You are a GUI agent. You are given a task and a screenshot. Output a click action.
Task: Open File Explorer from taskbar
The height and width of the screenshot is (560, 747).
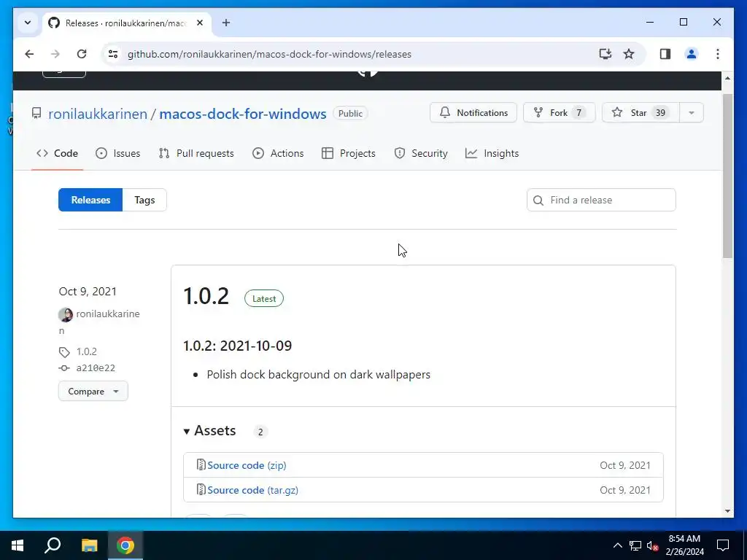point(89,545)
